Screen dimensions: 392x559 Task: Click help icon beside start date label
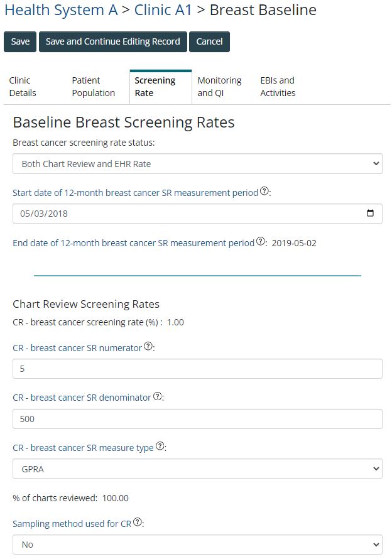(x=264, y=192)
